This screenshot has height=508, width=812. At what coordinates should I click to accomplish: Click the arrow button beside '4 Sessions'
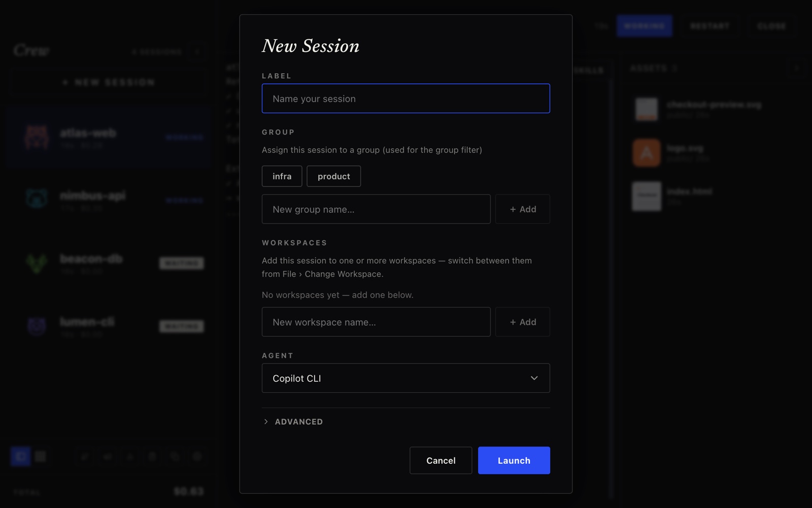[x=197, y=52]
